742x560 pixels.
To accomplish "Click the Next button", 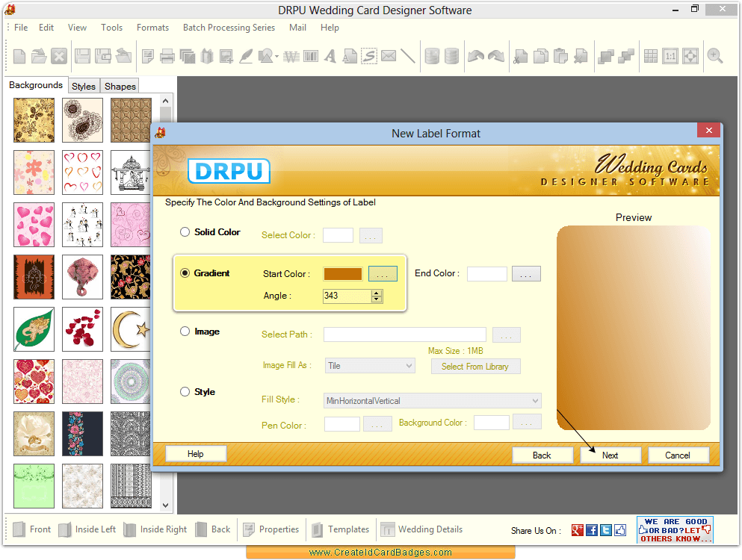I will (x=610, y=455).
